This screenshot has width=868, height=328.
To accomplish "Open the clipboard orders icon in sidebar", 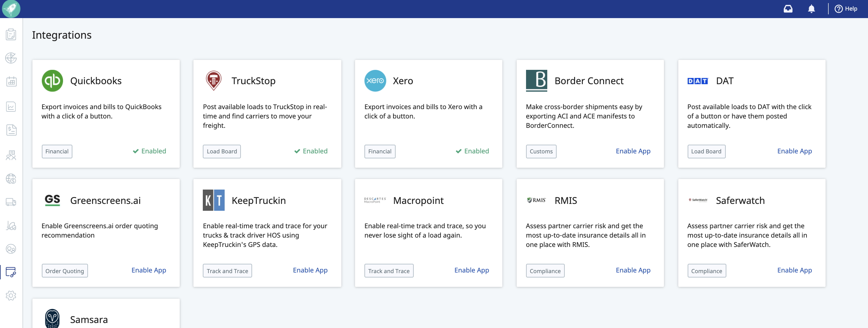I will [x=11, y=34].
